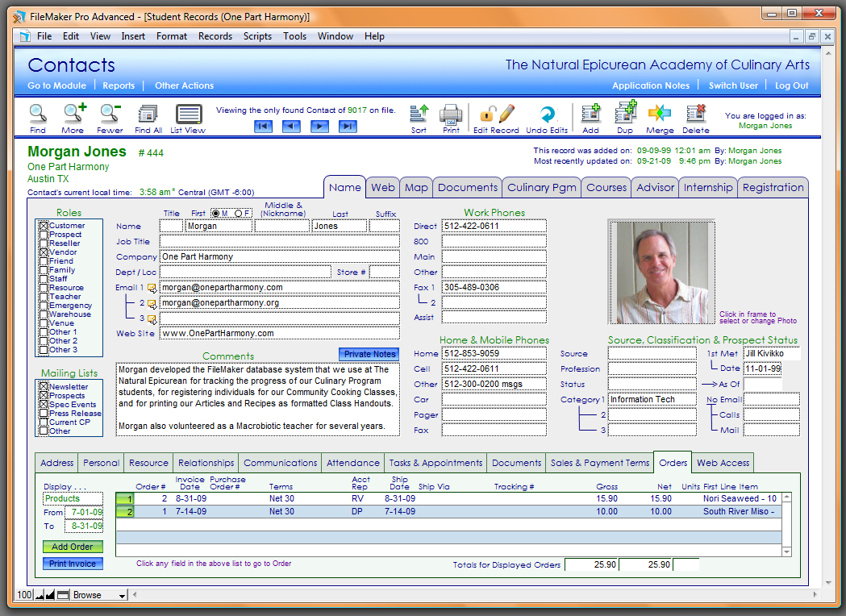
Task: Click the Application Notes link
Action: 651,85
